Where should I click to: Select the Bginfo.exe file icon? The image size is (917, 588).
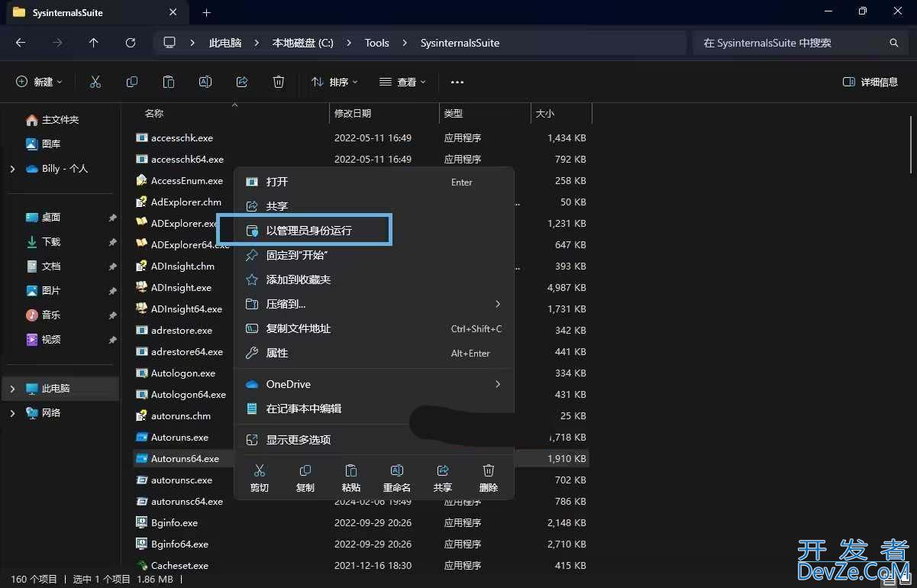(141, 522)
